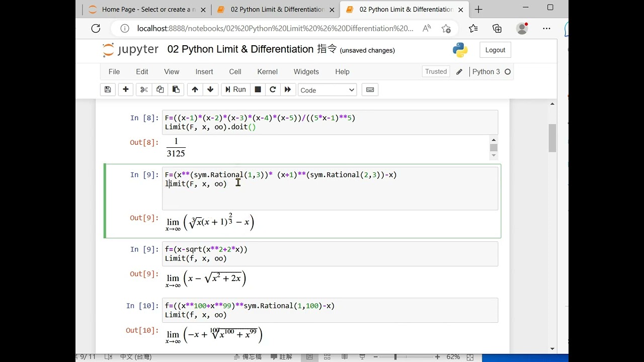Image resolution: width=644 pixels, height=362 pixels.
Task: Toggle the Trusted notebook indicator
Action: click(436, 71)
